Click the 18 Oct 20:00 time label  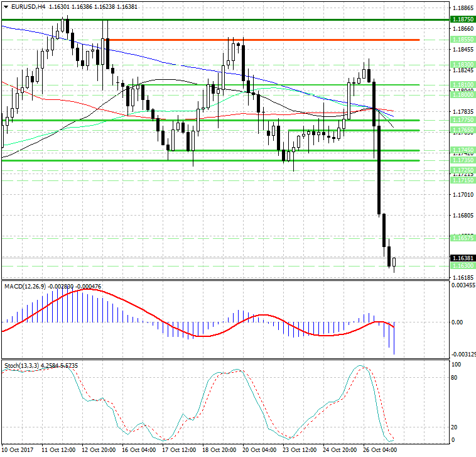[219, 450]
